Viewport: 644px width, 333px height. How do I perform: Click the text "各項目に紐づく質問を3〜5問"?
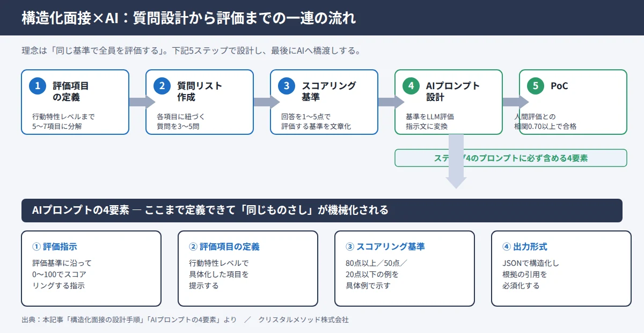point(181,121)
